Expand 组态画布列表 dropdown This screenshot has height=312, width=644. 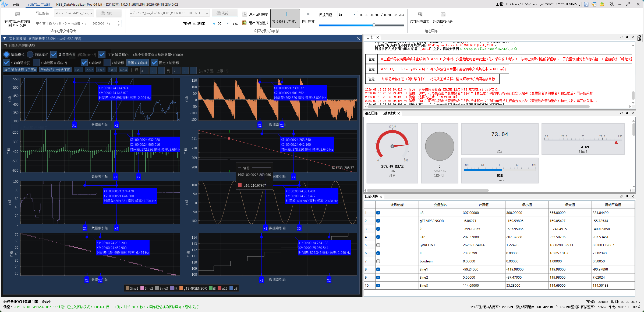click(443, 25)
